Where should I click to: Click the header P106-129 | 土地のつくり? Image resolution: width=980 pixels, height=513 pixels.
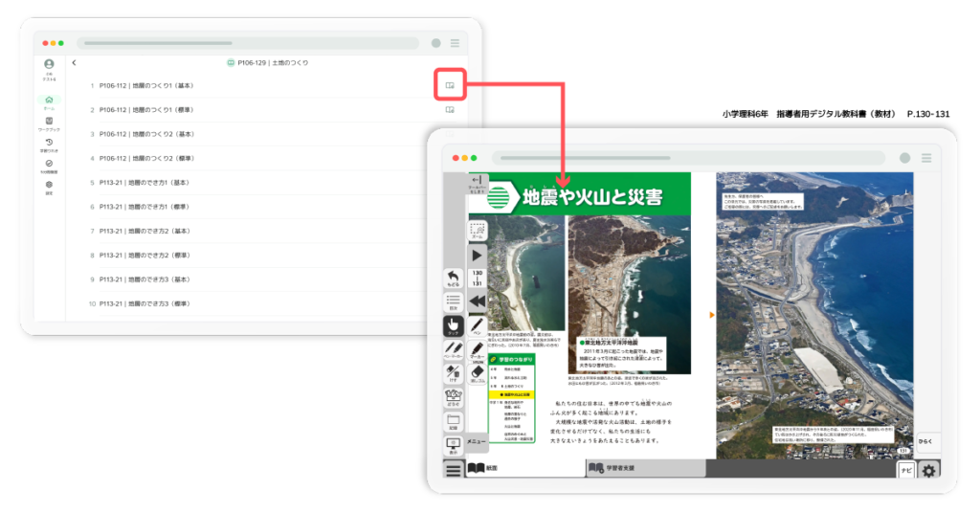point(268,62)
